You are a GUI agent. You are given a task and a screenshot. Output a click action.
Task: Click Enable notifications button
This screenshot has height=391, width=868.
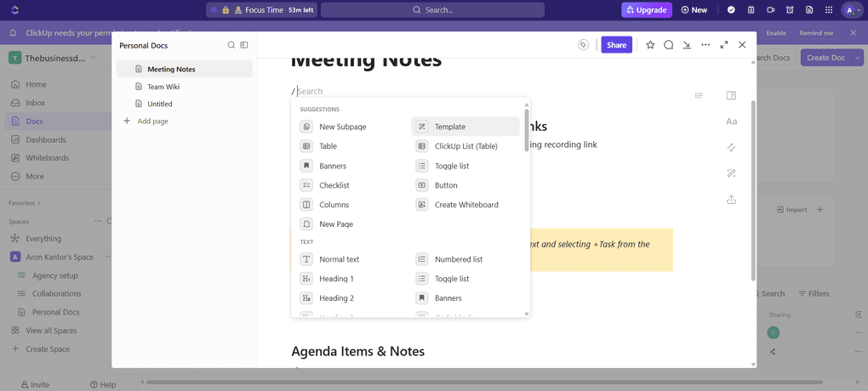pyautogui.click(x=775, y=33)
